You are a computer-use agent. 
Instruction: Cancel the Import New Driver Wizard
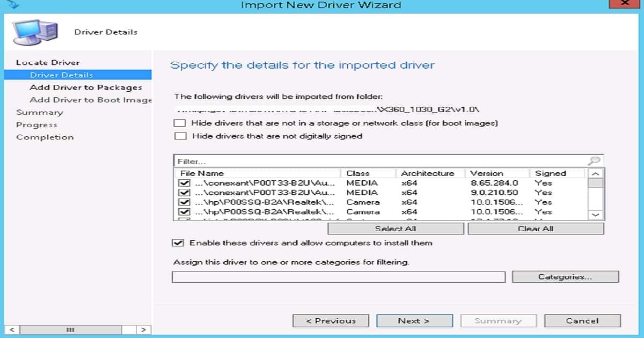(x=582, y=320)
